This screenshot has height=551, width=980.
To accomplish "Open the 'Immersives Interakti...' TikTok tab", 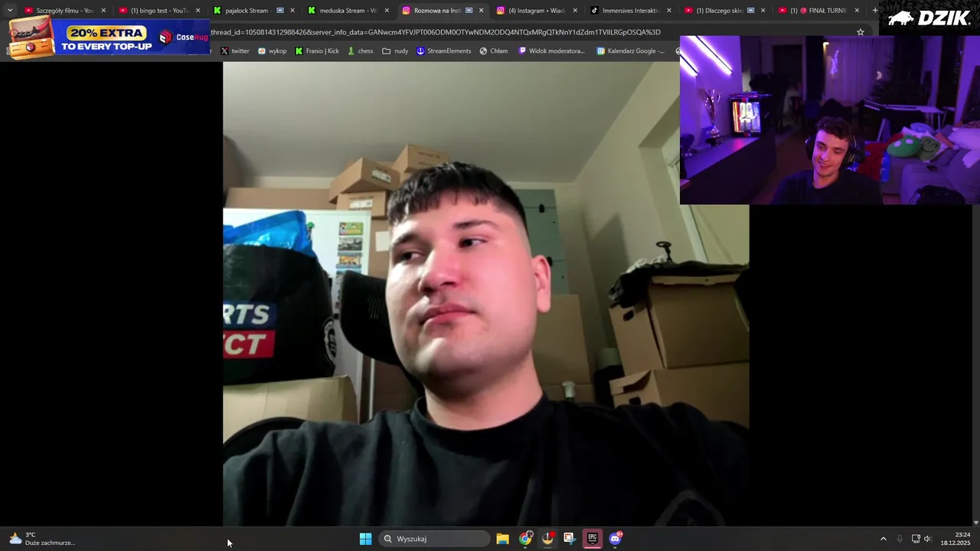I will 630,11.
